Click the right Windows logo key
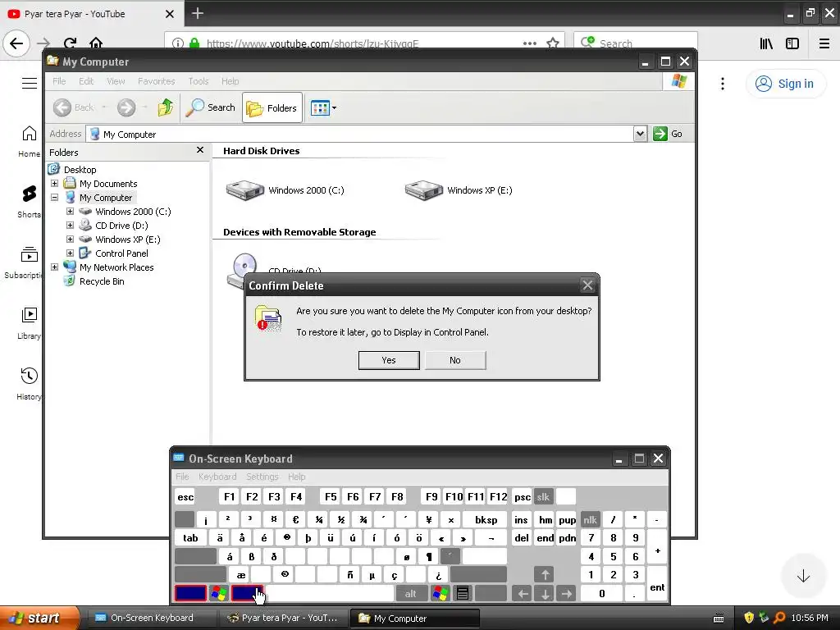The width and height of the screenshot is (840, 630). [441, 593]
